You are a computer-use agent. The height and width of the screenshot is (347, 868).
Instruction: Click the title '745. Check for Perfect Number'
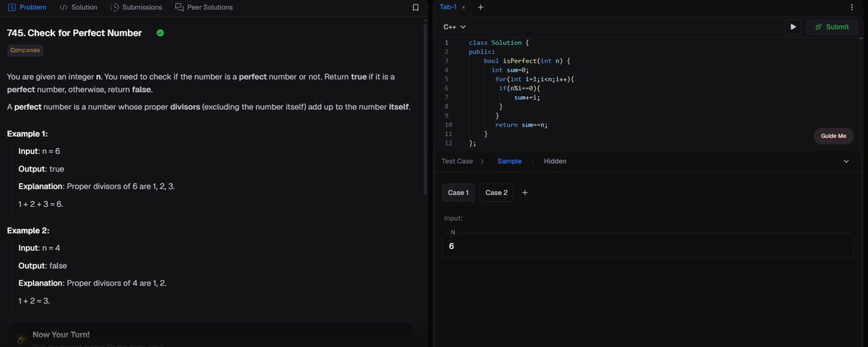(x=75, y=33)
